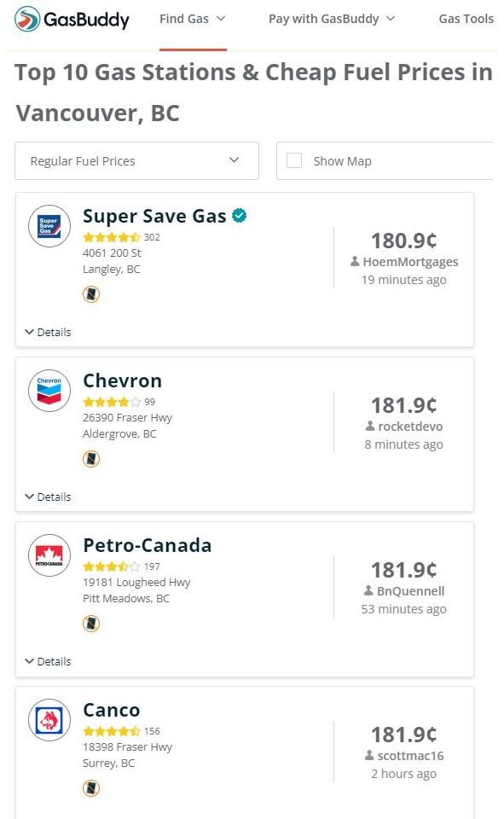Expand Details for Super Save Gas

(48, 332)
